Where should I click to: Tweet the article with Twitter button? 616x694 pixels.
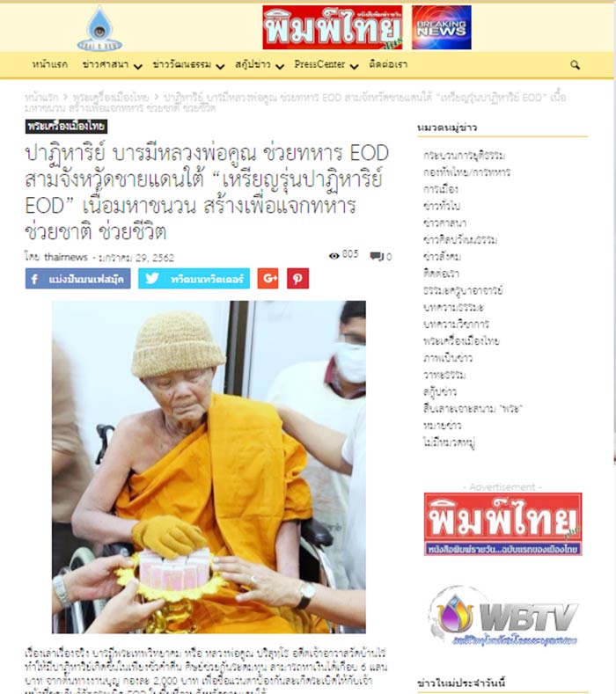(x=194, y=279)
